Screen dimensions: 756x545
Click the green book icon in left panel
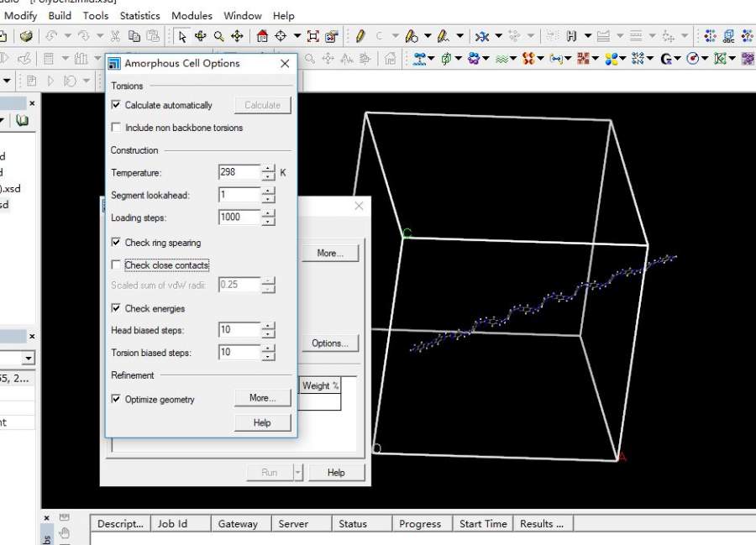[22, 120]
